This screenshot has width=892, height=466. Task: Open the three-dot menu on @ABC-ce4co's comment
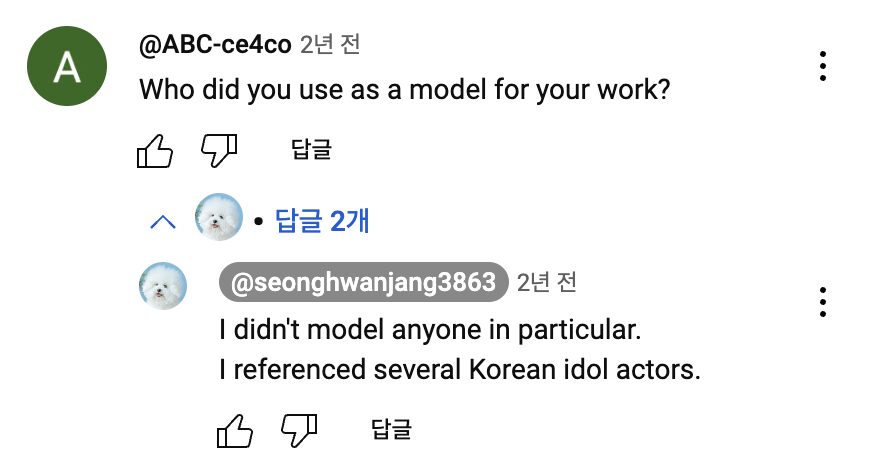click(x=822, y=65)
